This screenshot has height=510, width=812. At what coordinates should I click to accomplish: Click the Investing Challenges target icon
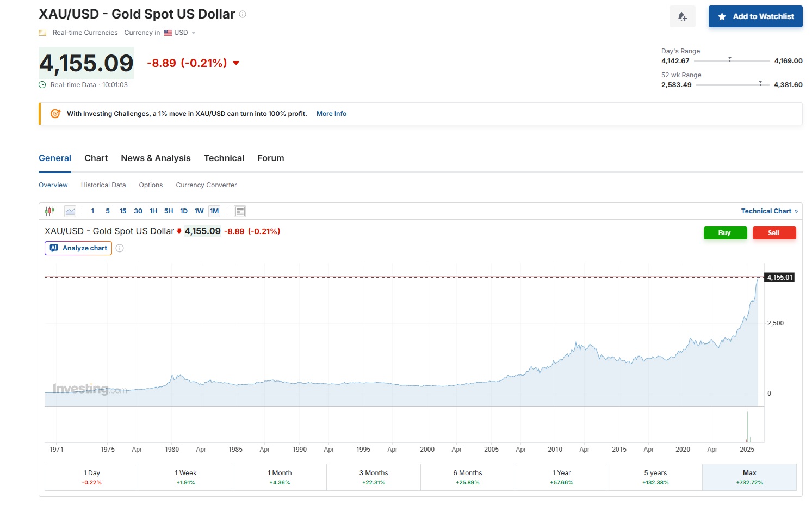tap(55, 114)
